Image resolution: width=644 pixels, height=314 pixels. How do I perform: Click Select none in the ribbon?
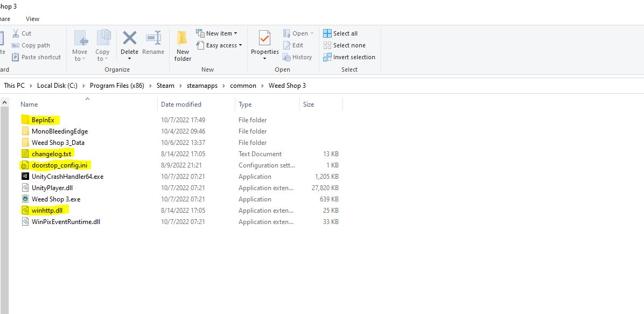coord(344,45)
